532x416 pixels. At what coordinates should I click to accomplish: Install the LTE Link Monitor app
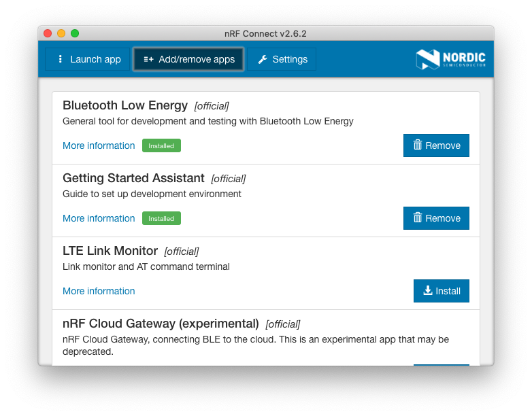click(441, 291)
